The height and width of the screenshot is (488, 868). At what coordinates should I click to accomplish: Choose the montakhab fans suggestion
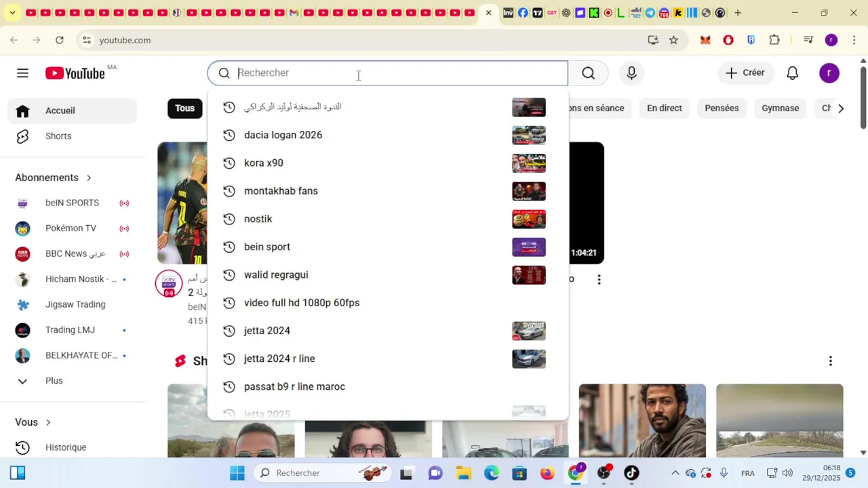[x=387, y=191]
